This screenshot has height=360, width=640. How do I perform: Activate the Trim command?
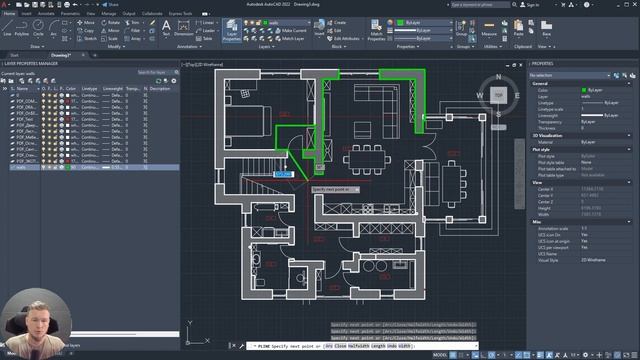tap(132, 22)
